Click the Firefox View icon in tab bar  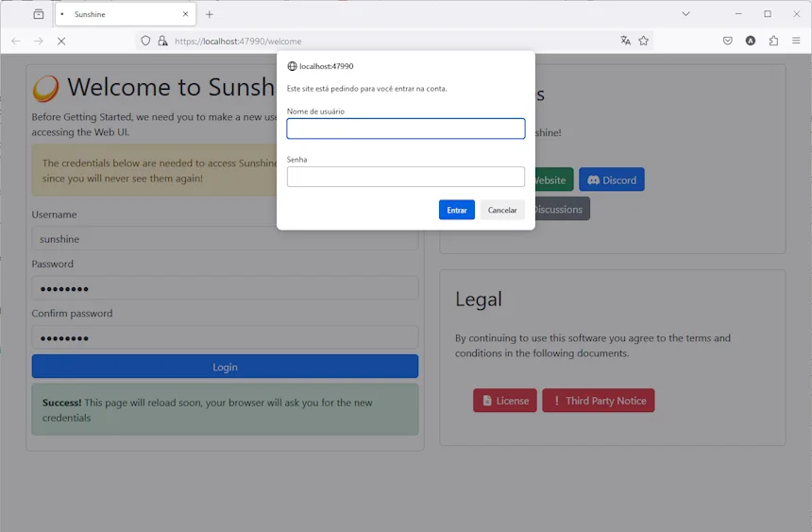point(38,14)
